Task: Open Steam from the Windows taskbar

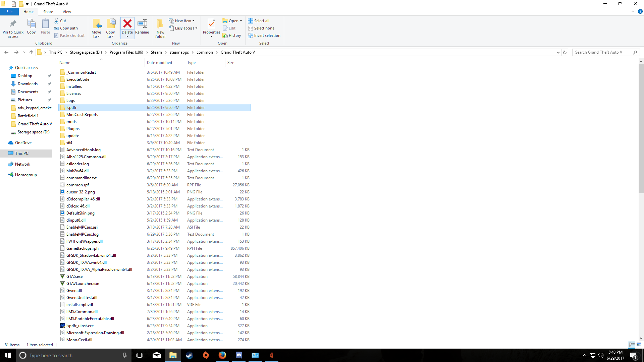Action: (190, 355)
